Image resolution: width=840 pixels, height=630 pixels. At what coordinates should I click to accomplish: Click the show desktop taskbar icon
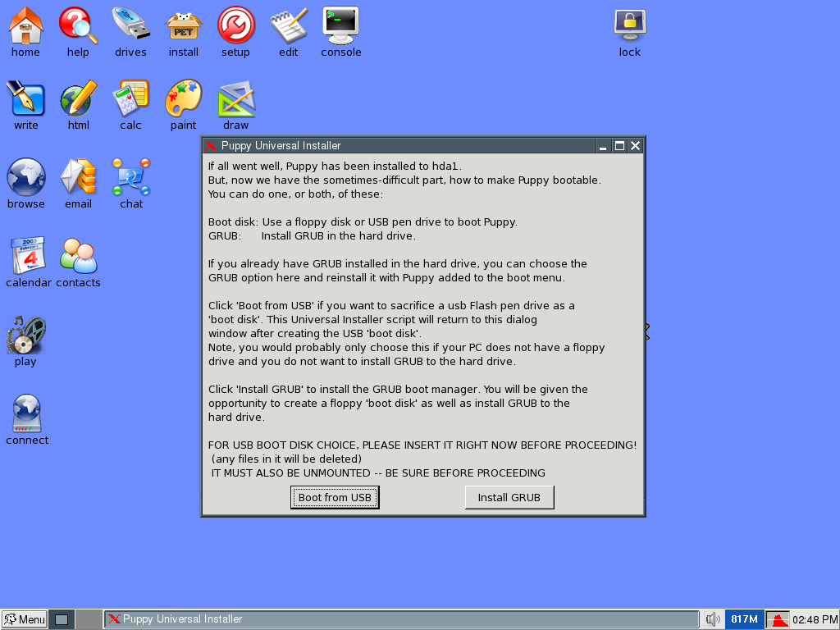tap(62, 619)
